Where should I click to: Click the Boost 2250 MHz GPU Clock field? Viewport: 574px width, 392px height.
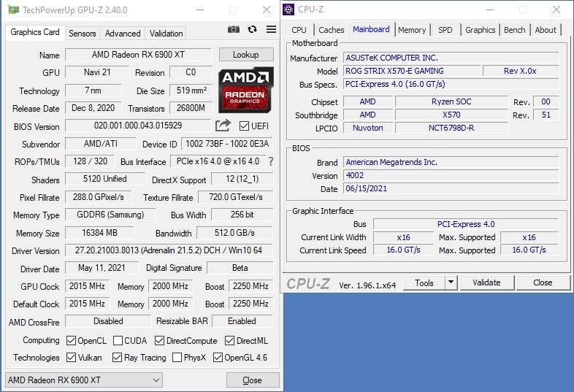[x=250, y=286]
